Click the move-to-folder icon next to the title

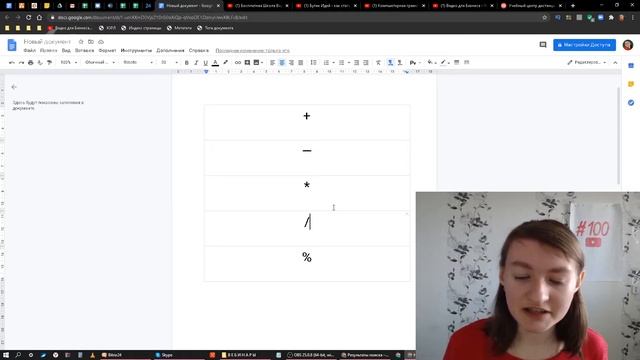[91, 42]
